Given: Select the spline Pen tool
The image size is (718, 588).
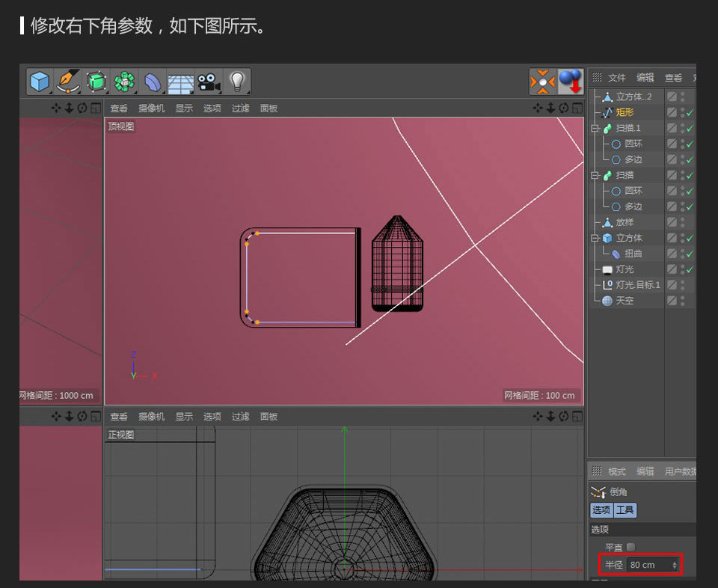Looking at the screenshot, I should tap(68, 82).
